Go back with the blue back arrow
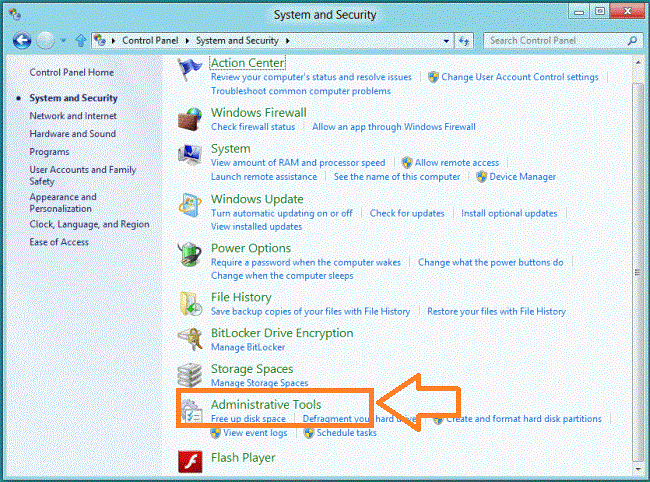650x482 pixels. [22, 41]
